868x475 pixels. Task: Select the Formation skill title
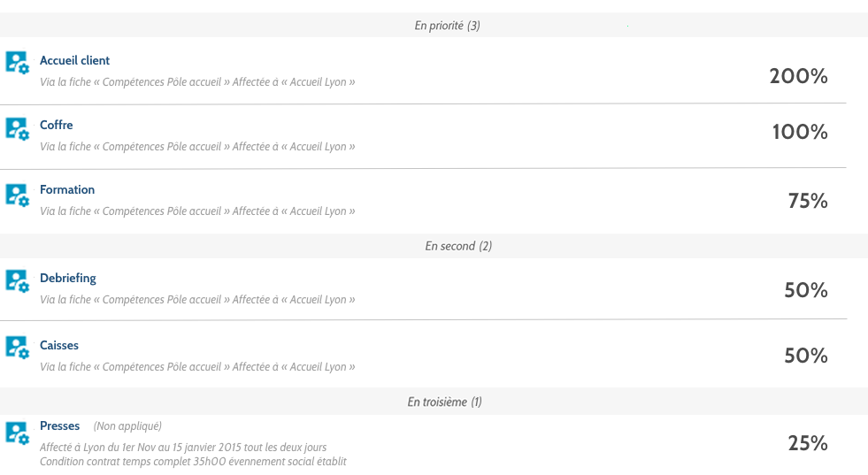point(66,189)
